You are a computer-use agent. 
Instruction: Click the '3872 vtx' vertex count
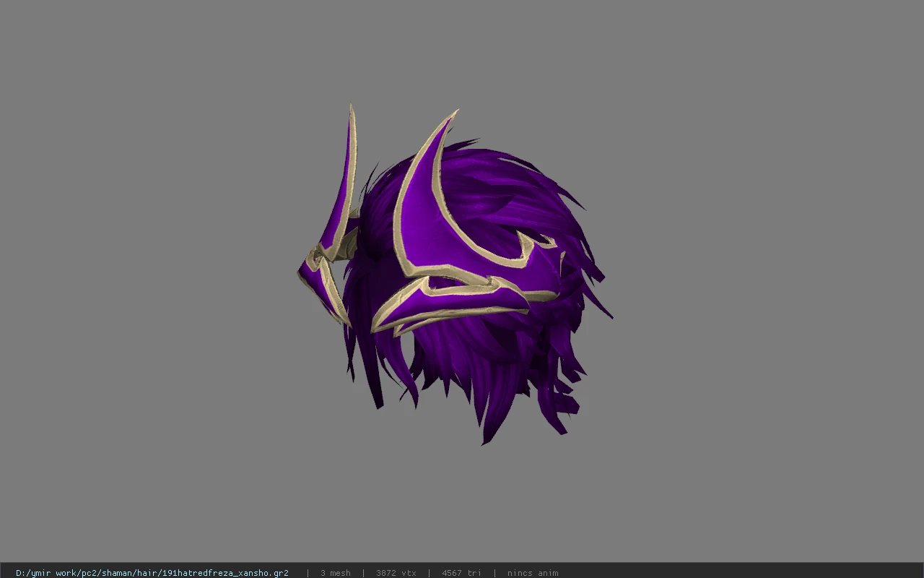point(396,573)
